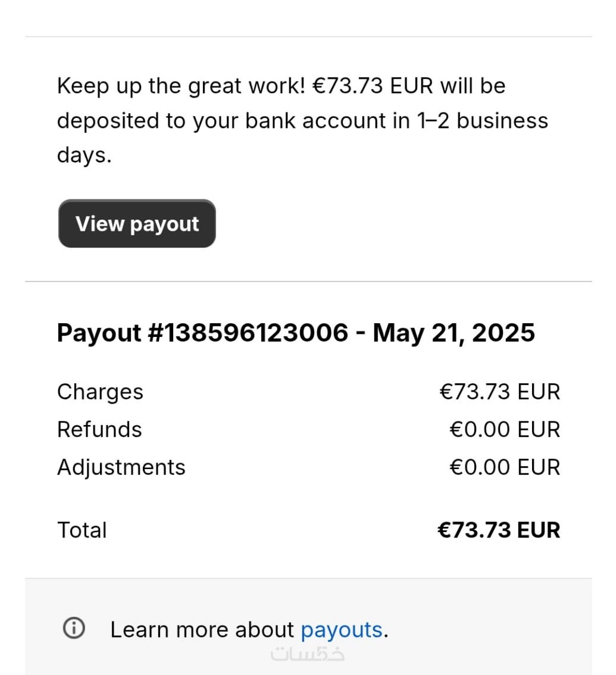Click the Khamsat watermark logo
The height and width of the screenshot is (675, 616).
click(308, 654)
